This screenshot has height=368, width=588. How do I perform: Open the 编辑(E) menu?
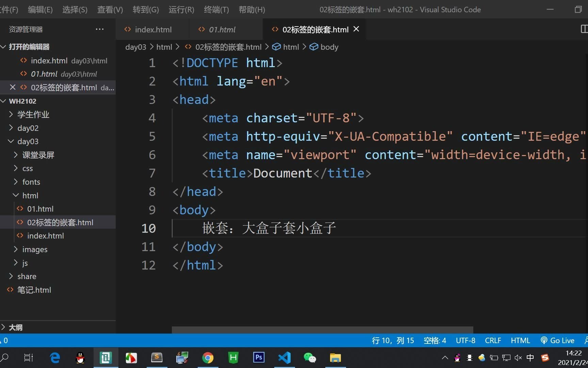(40, 10)
